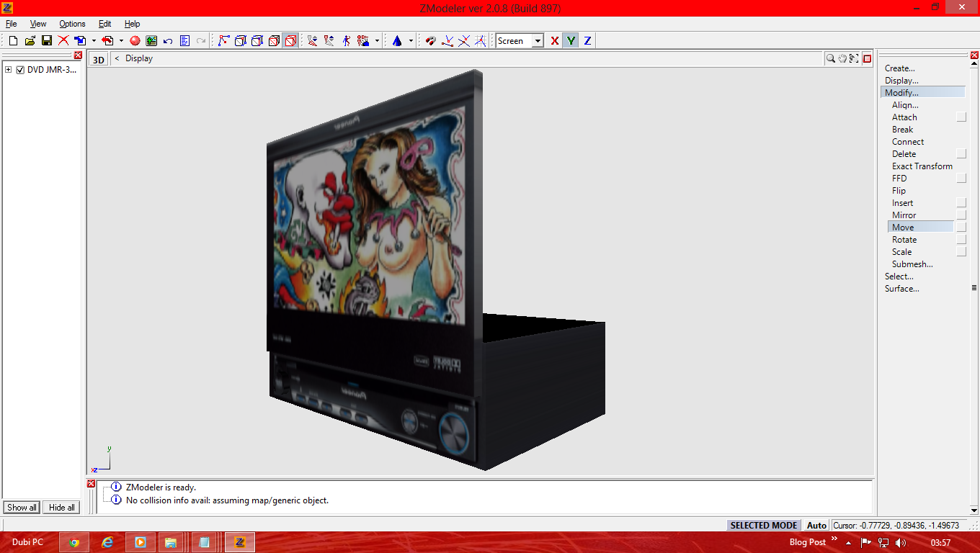Open the viewport Display menu
This screenshot has height=553, width=980.
tap(139, 58)
